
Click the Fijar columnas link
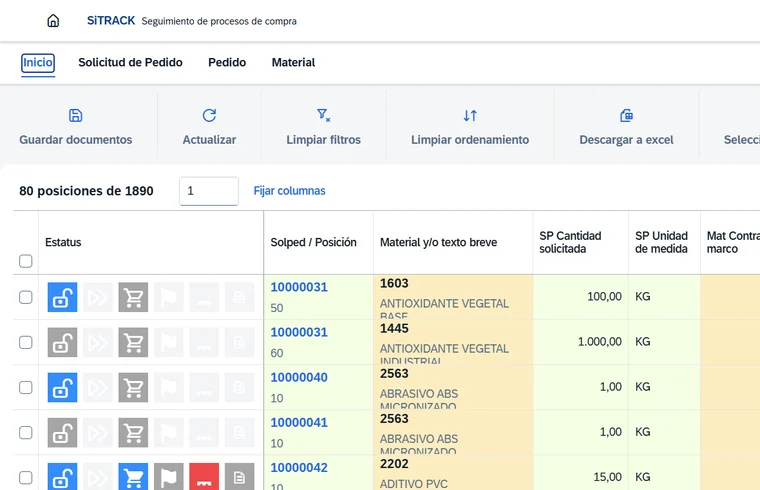point(289,191)
